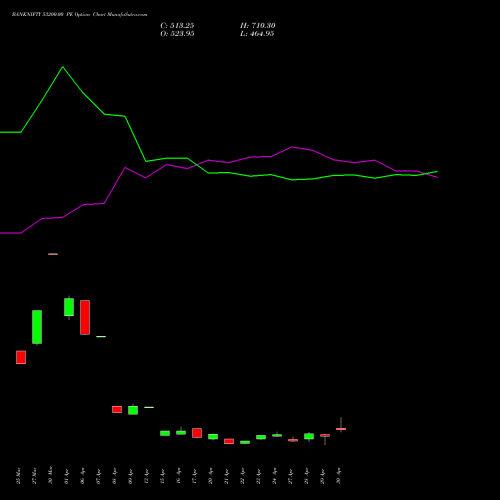
Task: Click the red candlestick above 25 Mar
Action: pyautogui.click(x=21, y=357)
